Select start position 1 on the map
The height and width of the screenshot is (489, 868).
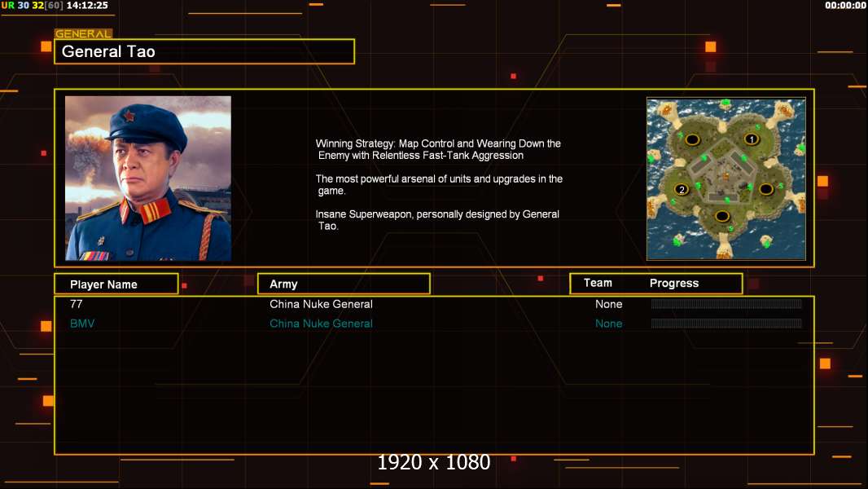(752, 139)
